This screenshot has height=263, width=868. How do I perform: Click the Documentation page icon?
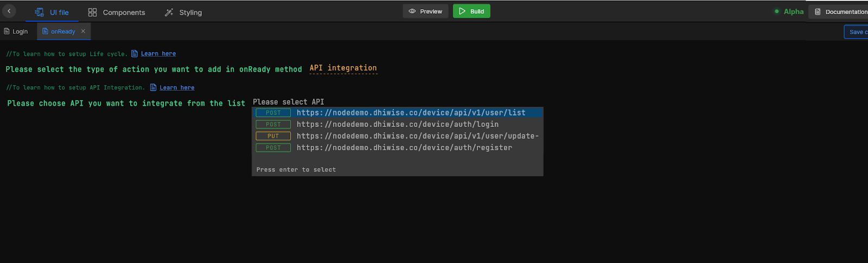818,11
